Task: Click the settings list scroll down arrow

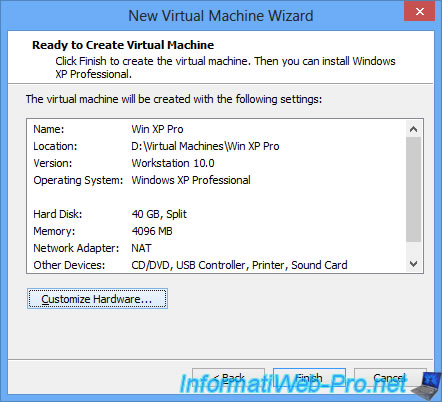Action: 413,264
